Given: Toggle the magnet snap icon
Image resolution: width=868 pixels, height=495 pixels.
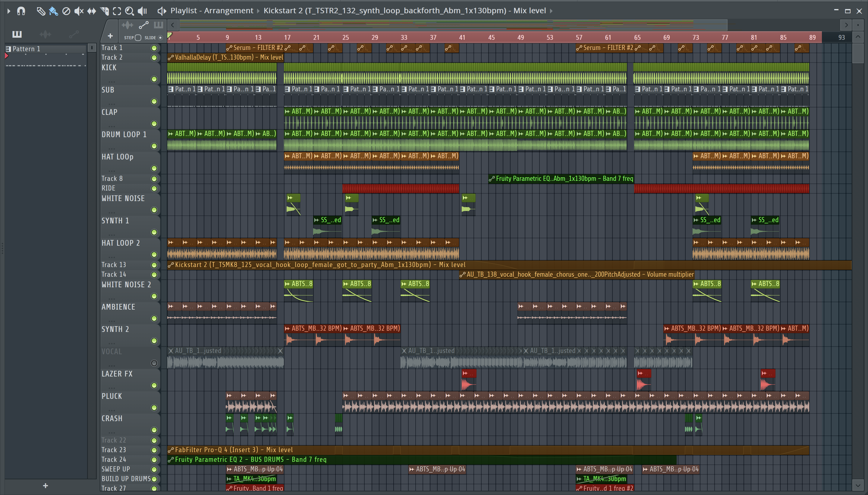Looking at the screenshot, I should 21,11.
